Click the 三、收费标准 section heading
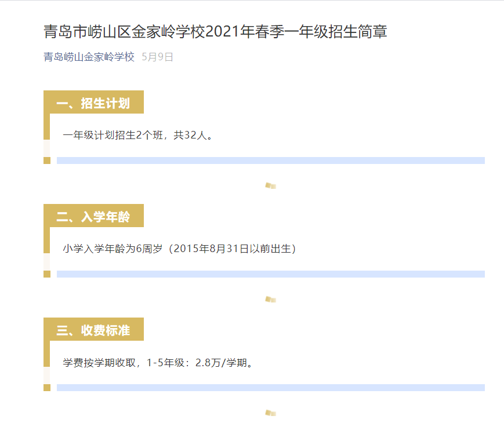The width and height of the screenshot is (504, 423). [93, 330]
